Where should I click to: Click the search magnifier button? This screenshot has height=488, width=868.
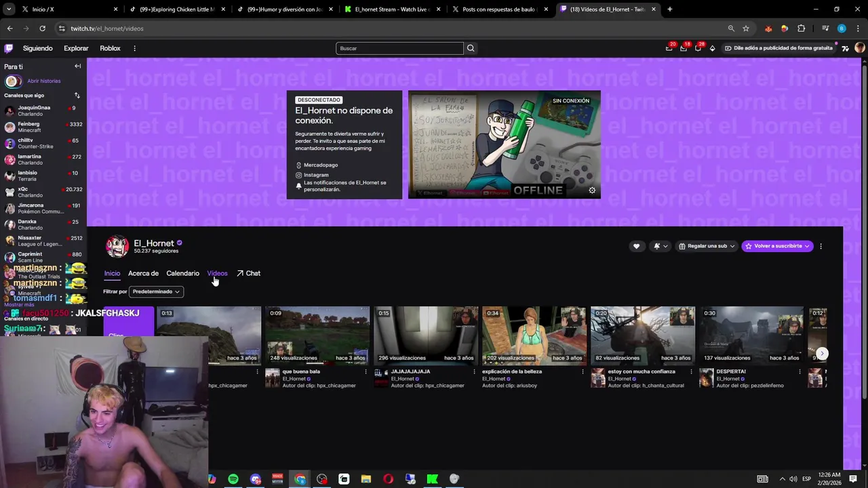point(471,48)
